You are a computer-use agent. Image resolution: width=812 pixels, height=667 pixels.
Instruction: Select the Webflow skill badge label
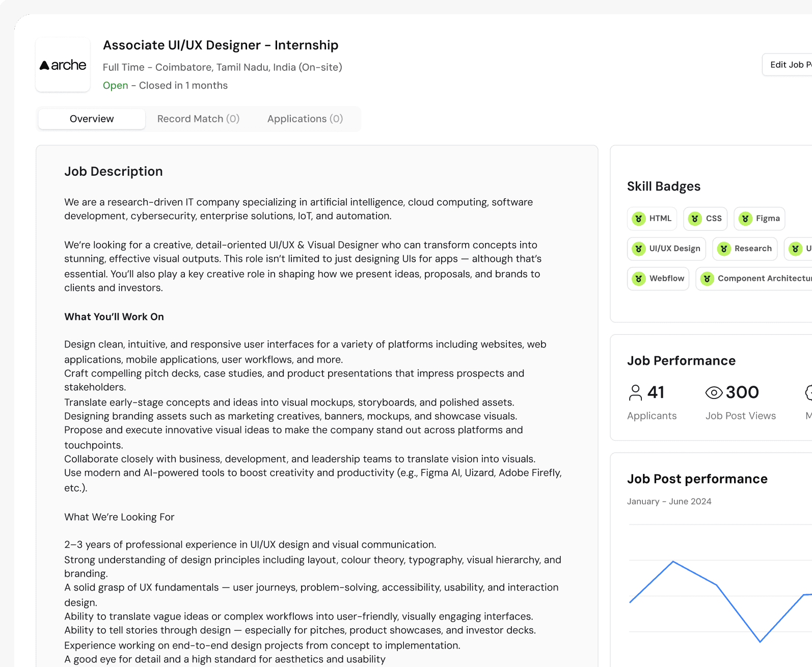666,279
